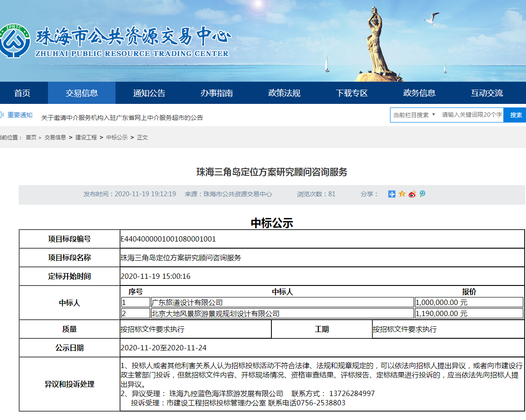This screenshot has height=420, width=526.
Task: Navigate to the 政策法规 section
Action: tap(284, 93)
